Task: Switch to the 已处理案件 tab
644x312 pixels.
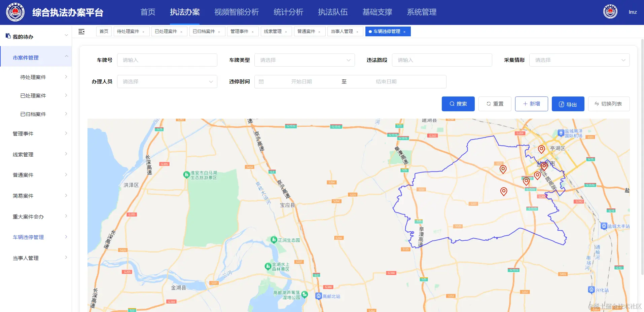Action: point(166,31)
